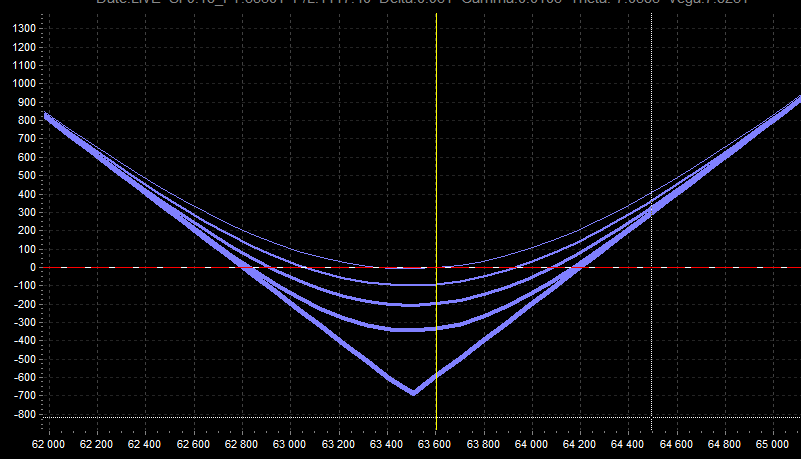Click the x-axis label "62 000"

click(x=49, y=444)
